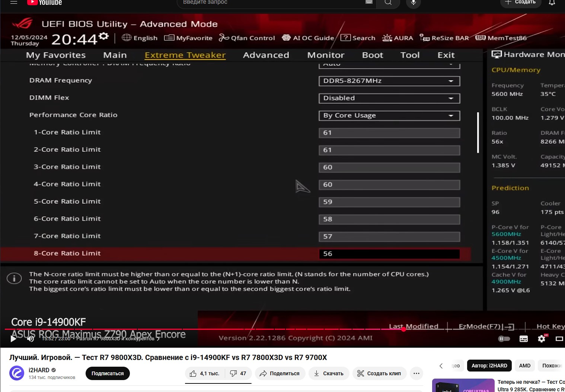Open the Monitor BIOS tab

coord(326,55)
